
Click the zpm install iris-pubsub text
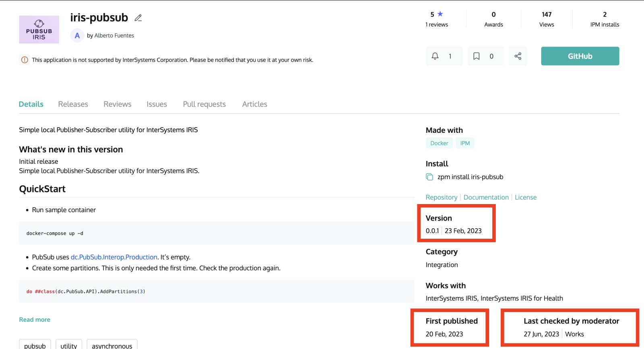(470, 177)
